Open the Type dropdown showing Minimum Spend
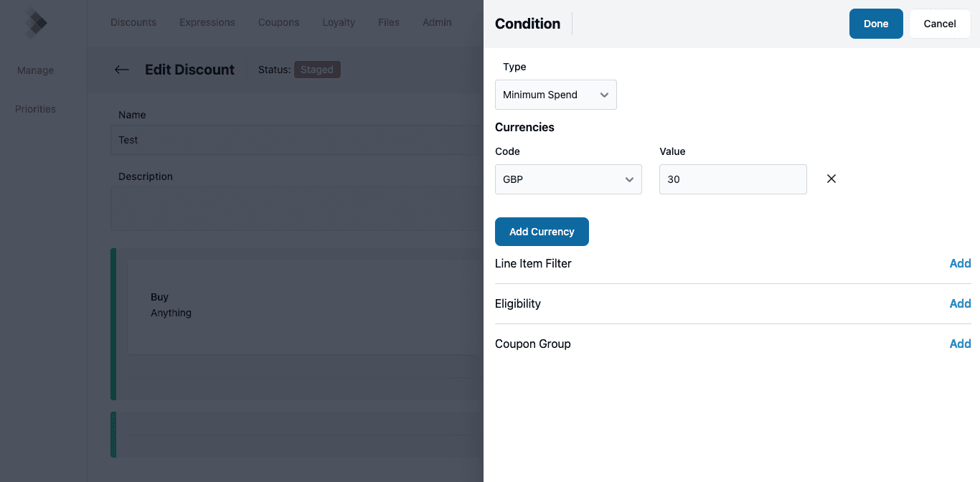 pyautogui.click(x=555, y=95)
